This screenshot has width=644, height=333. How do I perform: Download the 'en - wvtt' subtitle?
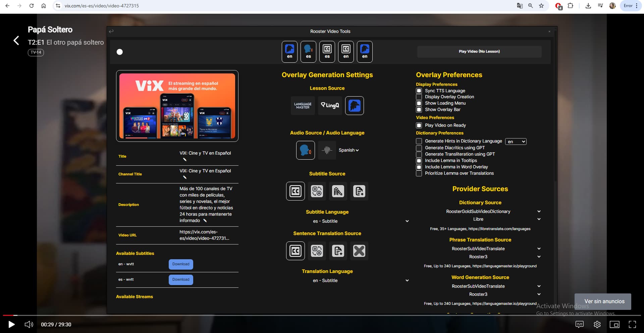[181, 264]
